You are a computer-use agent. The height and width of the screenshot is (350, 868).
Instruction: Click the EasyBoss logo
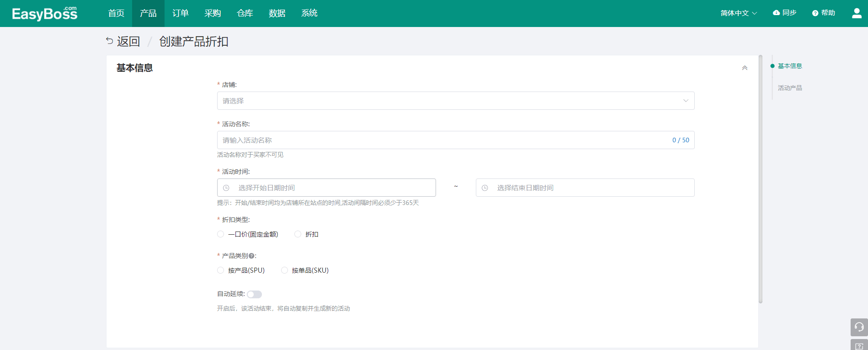[x=45, y=14]
